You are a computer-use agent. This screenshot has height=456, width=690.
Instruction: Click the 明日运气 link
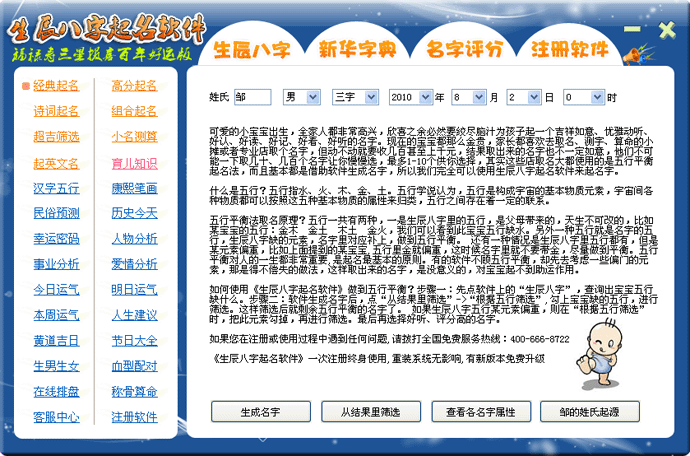(134, 290)
